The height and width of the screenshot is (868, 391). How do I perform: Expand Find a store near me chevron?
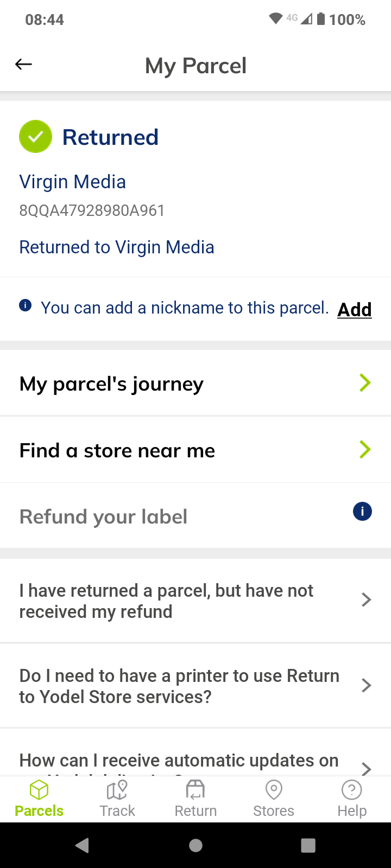coord(365,449)
